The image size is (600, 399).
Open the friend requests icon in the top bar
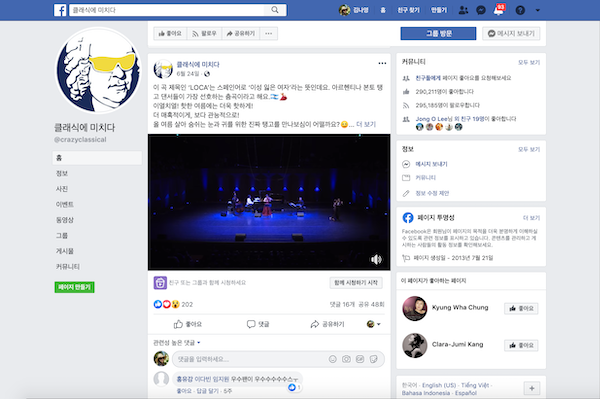click(463, 10)
